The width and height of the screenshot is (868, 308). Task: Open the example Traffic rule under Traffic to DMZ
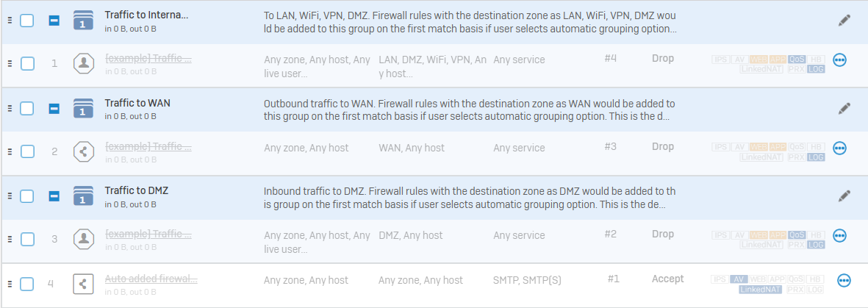(148, 234)
